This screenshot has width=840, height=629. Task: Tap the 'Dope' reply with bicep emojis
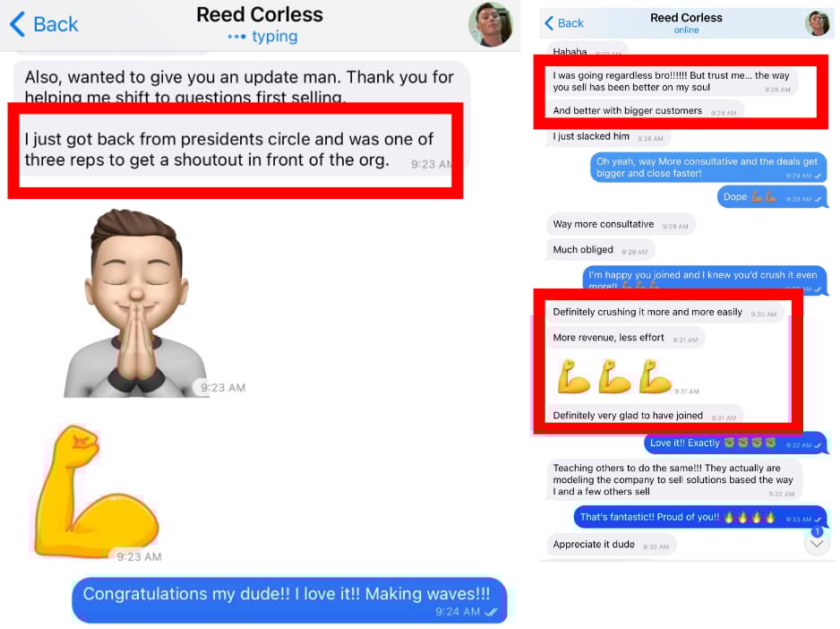click(x=771, y=197)
